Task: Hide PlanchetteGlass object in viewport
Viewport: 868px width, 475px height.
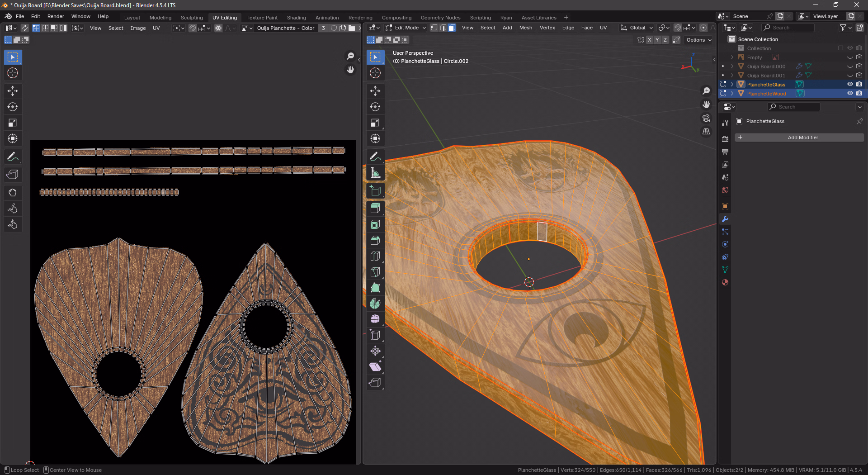Action: click(x=850, y=84)
